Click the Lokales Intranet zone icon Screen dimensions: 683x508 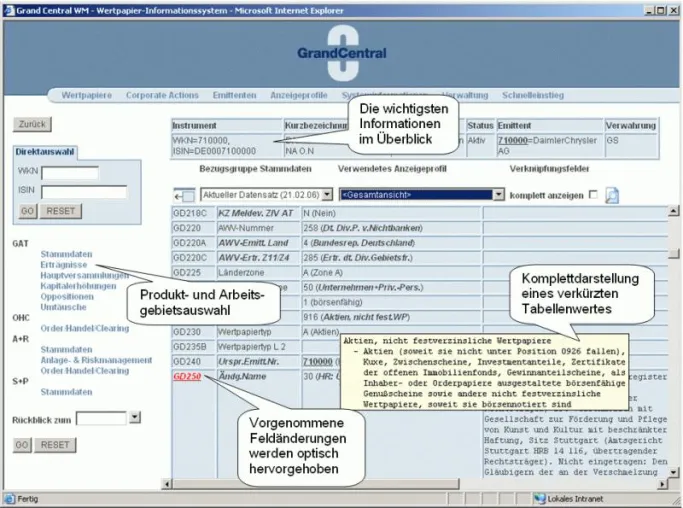pos(540,498)
